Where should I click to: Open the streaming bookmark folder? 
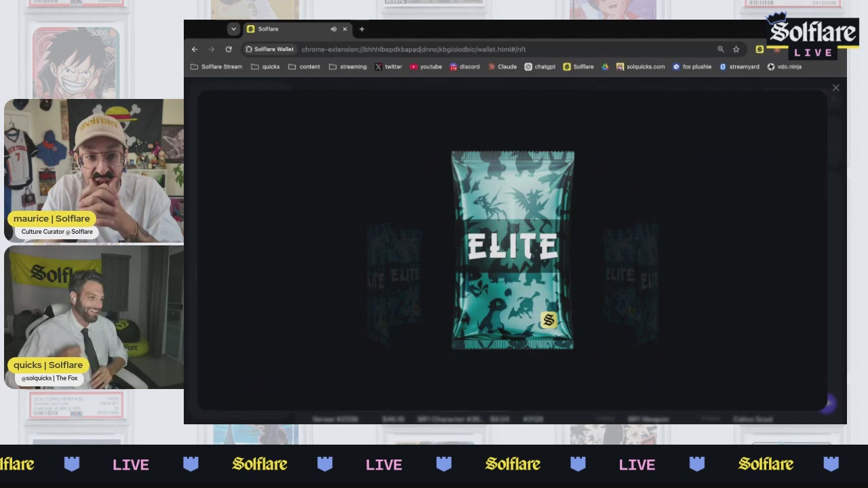click(x=347, y=66)
